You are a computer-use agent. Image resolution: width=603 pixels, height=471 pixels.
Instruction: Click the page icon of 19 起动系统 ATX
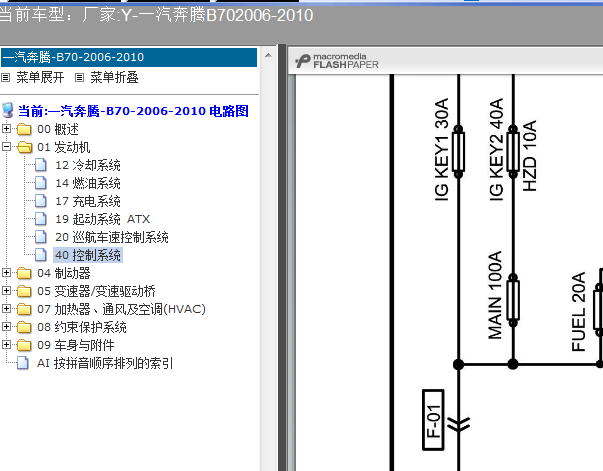click(41, 219)
